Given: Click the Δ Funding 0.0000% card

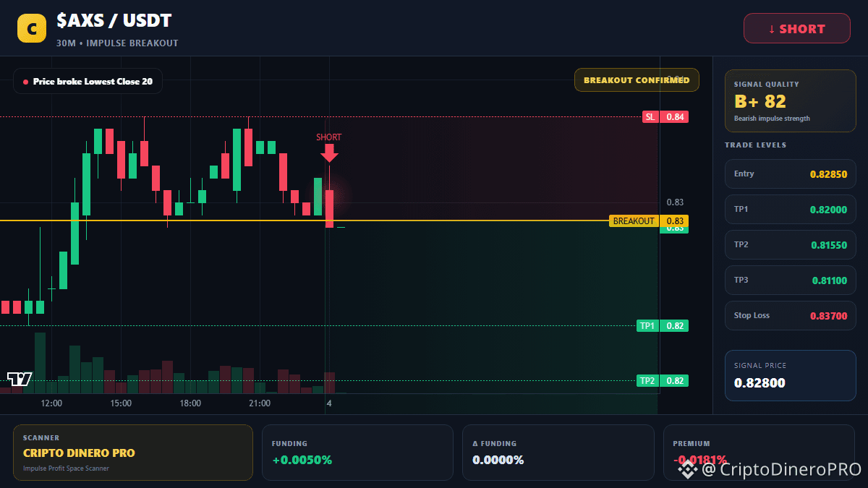Looking at the screenshot, I should point(558,453).
